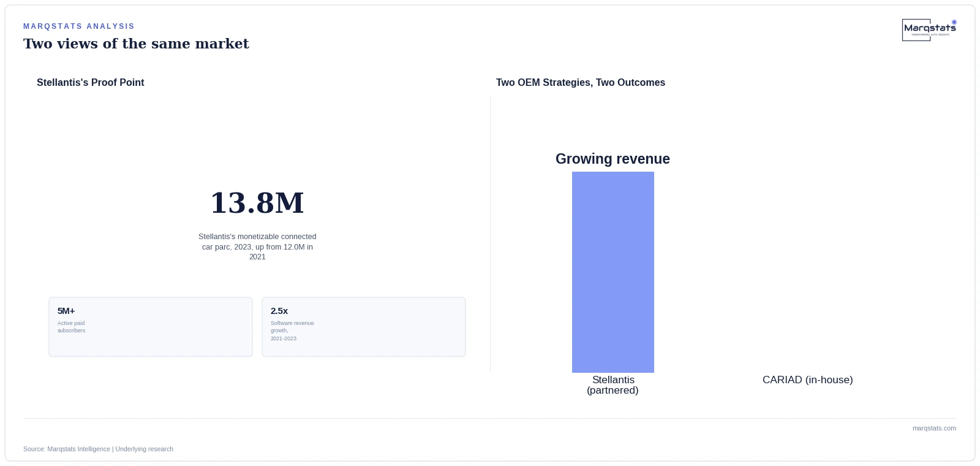Select the "Stellantis's Proof Point" heading

[x=90, y=82]
